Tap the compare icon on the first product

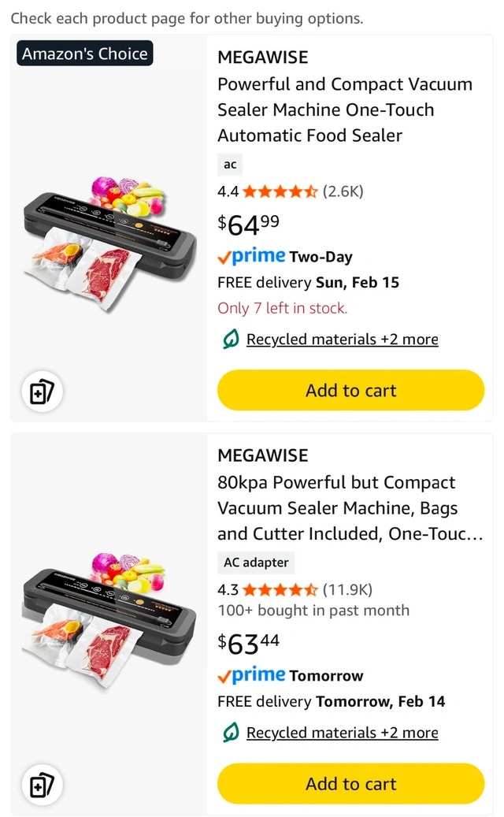[42, 392]
